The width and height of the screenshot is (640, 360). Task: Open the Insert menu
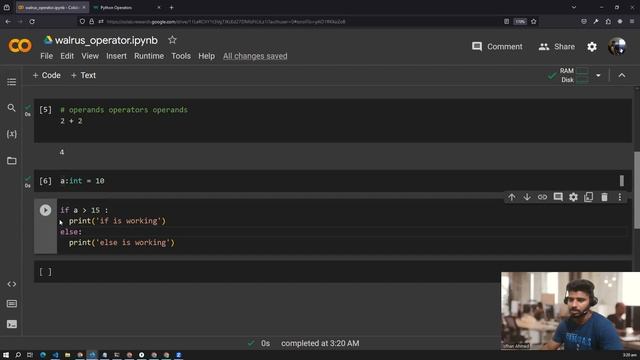point(116,56)
